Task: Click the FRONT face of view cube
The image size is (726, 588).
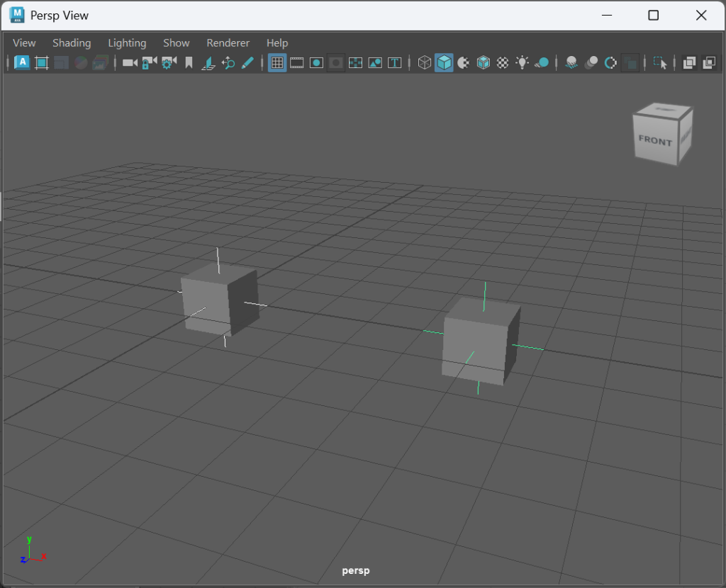Action: 654,140
